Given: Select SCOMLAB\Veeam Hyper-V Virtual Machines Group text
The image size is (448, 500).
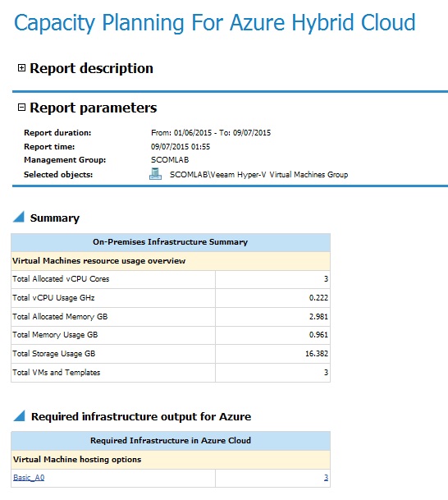Looking at the screenshot, I should [258, 174].
